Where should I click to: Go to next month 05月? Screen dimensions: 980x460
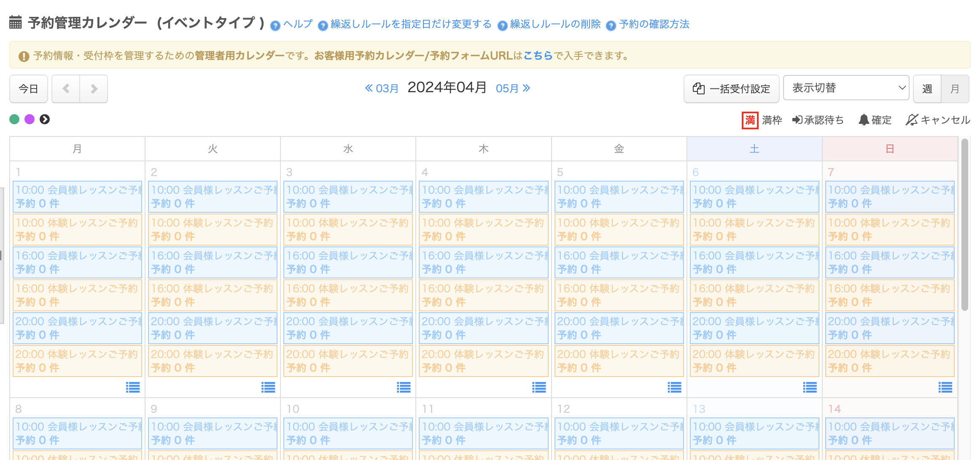pyautogui.click(x=513, y=88)
